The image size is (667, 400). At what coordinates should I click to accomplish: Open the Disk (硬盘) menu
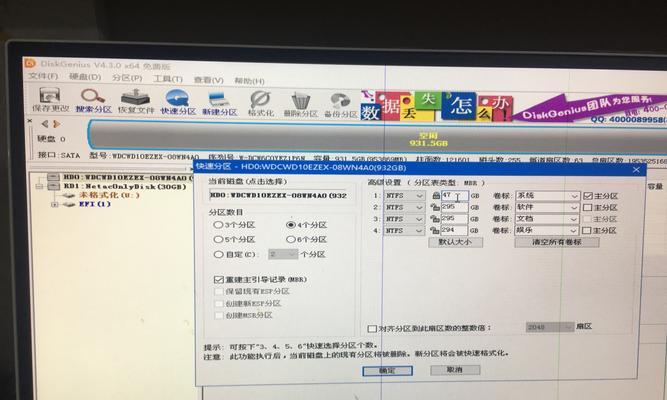85,77
